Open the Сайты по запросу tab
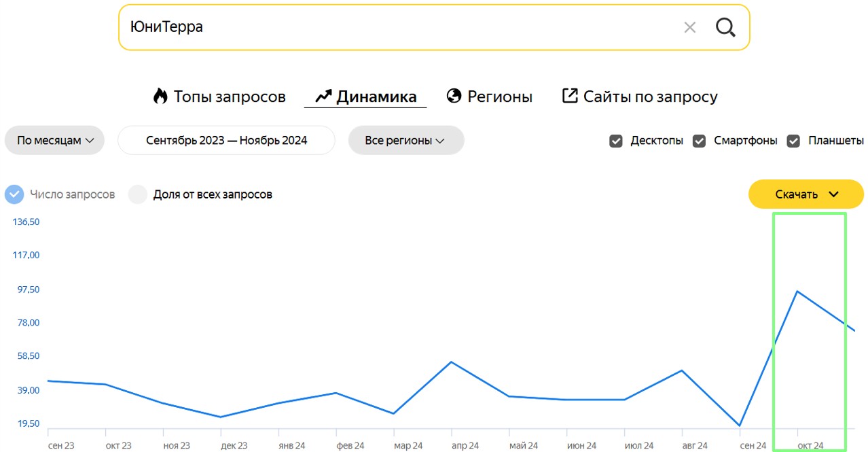Viewport: 868px width, 452px height. [x=650, y=97]
